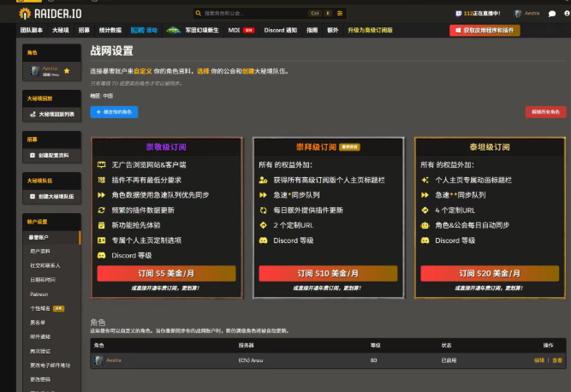Click the Discord icon in the 崇敬级订阅 card
Screen dimensions: 571x392
tap(102, 254)
